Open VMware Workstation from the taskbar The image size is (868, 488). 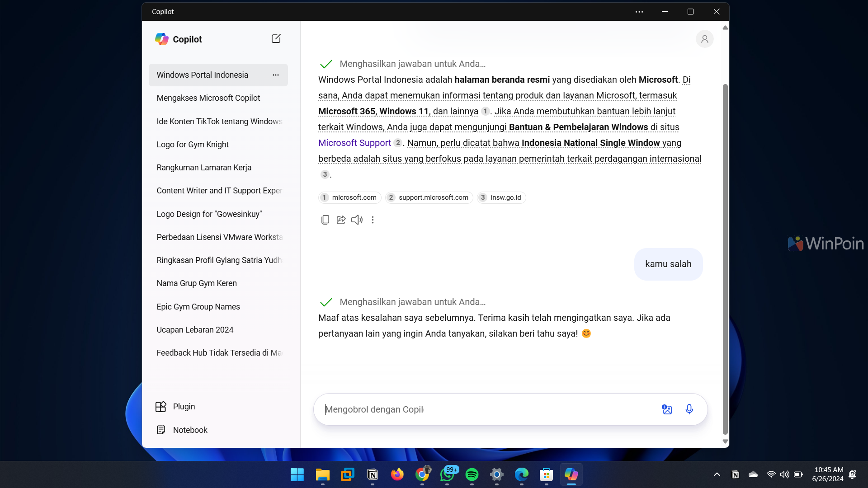(x=347, y=475)
